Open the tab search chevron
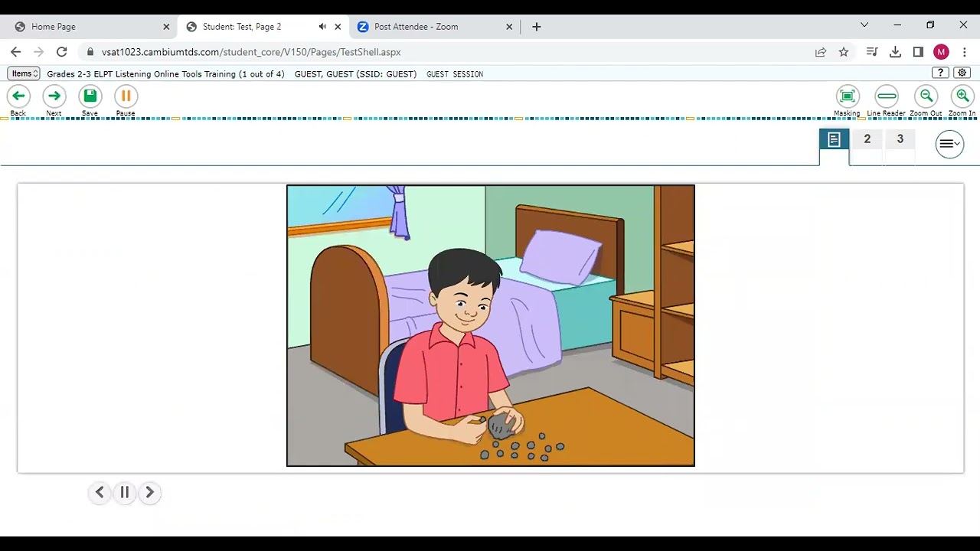Viewport: 980px width, 551px height. (864, 25)
